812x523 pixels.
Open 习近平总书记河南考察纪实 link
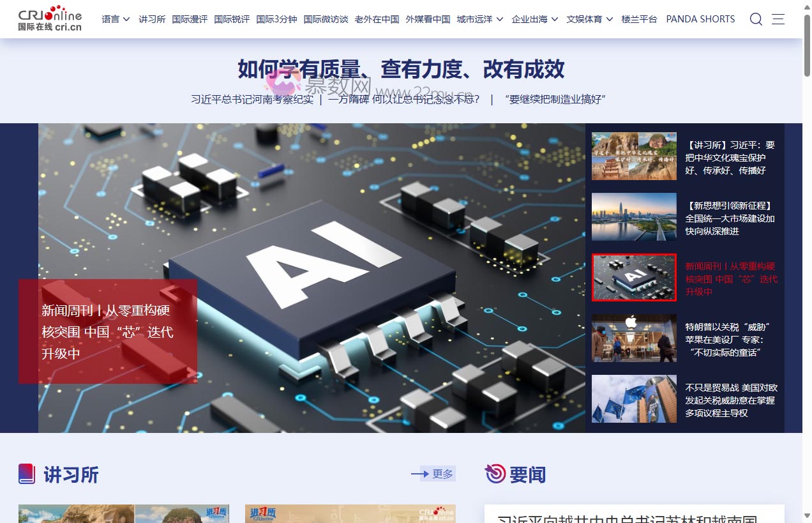pyautogui.click(x=252, y=99)
